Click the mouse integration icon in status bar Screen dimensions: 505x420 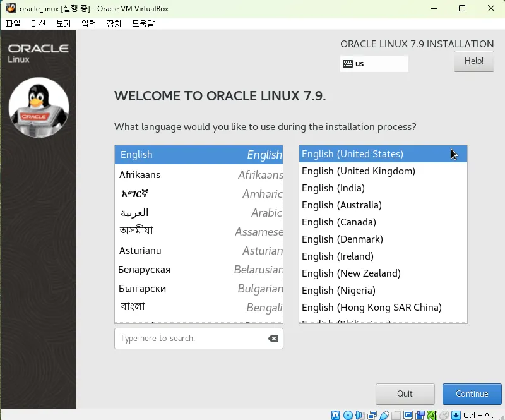444,415
